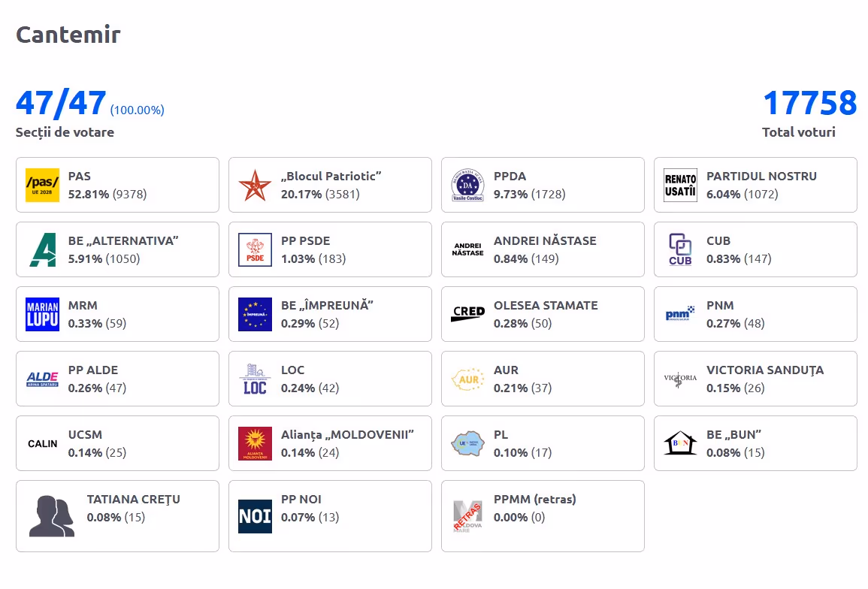Click PSDE result 1.03% (183)

313,259
